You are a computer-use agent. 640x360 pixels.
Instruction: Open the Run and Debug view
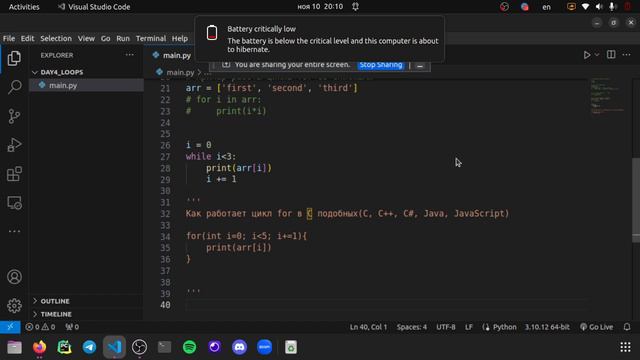point(14,145)
